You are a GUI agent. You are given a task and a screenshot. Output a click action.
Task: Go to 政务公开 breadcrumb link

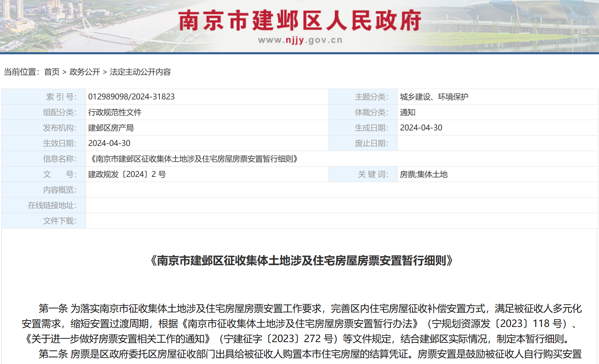pos(85,72)
